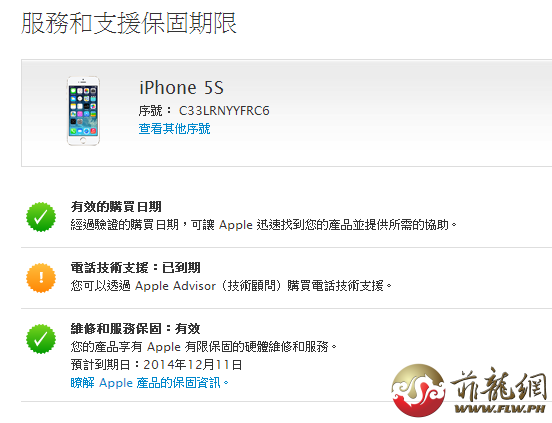Open the 查看其他序號 link
The height and width of the screenshot is (423, 552).
[x=174, y=129]
